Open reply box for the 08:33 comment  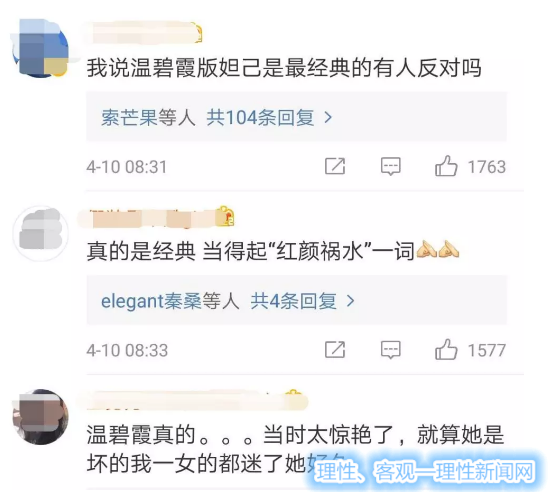tap(390, 350)
